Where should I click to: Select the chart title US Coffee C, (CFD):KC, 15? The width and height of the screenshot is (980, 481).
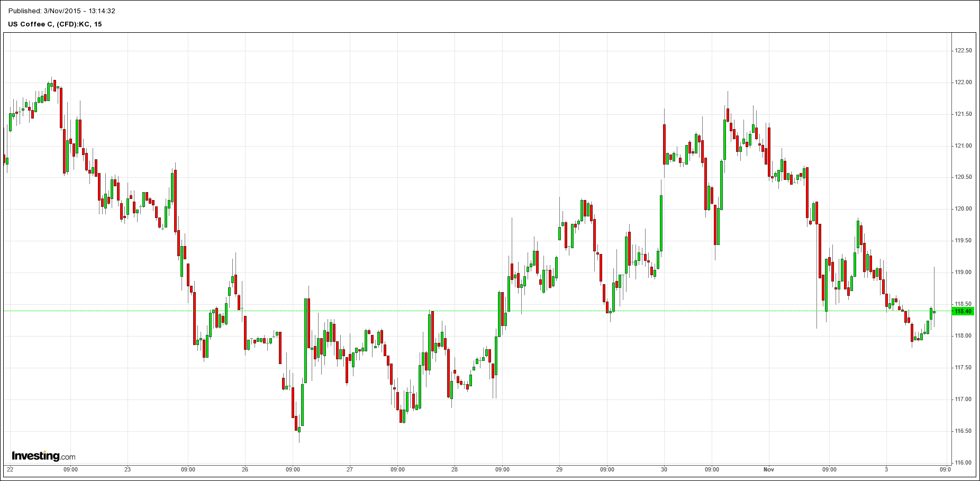coord(55,24)
